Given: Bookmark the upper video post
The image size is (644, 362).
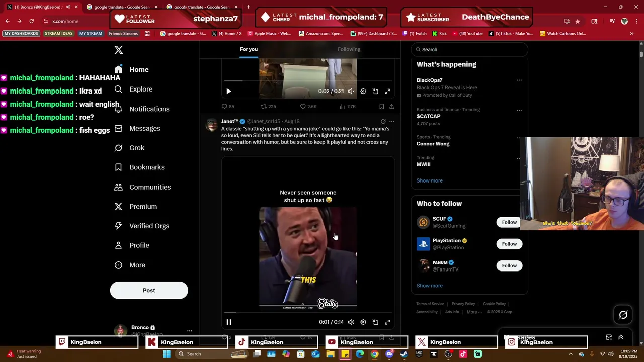Looking at the screenshot, I should 381,106.
